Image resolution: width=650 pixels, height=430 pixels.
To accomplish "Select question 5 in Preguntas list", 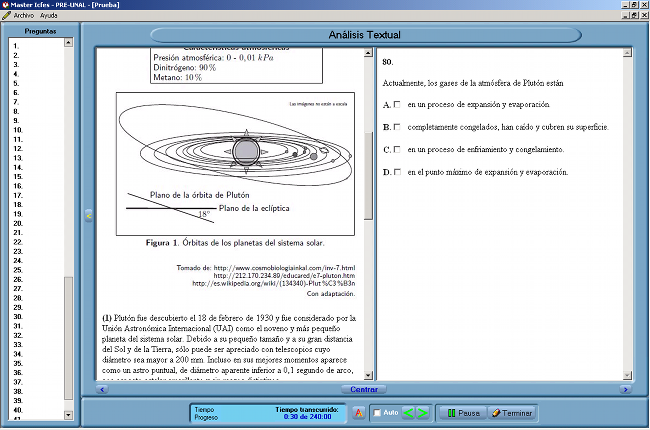I will [16, 83].
